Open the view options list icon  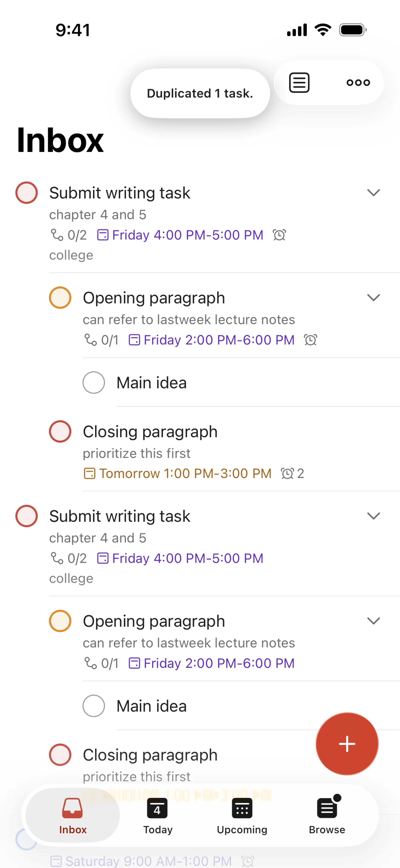click(299, 83)
